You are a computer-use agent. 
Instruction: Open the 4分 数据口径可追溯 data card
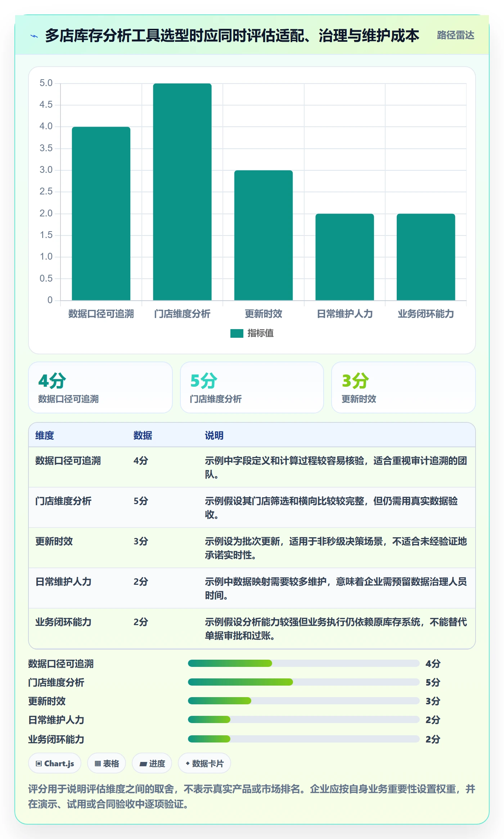pyautogui.click(x=100, y=387)
